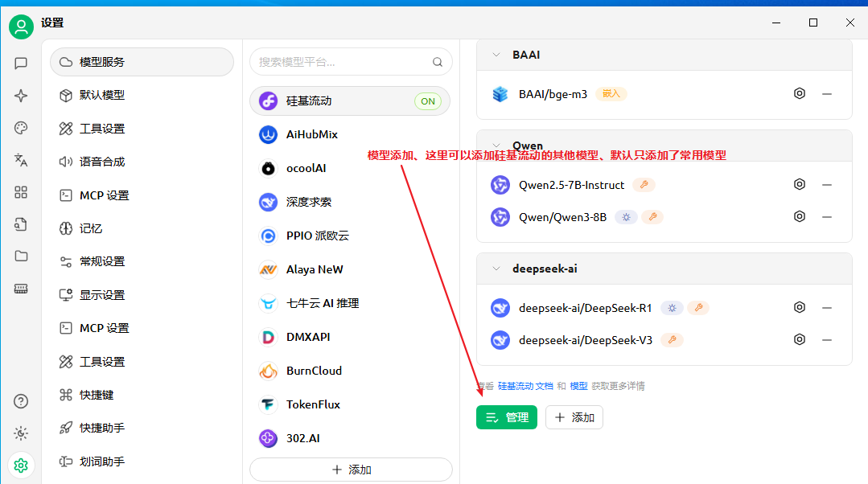Viewport: 868px width, 484px height.
Task: Collapse the BAAI model group
Action: coord(496,55)
